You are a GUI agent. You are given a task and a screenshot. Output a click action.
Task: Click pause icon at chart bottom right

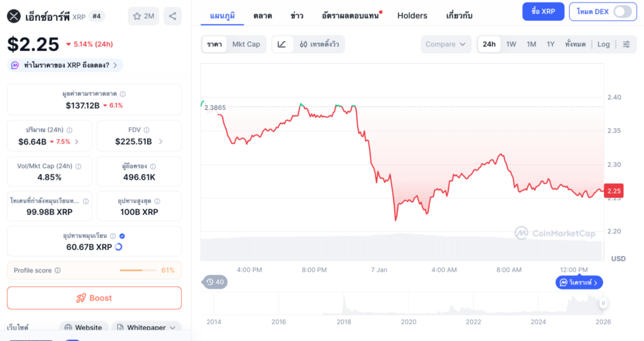point(603,303)
